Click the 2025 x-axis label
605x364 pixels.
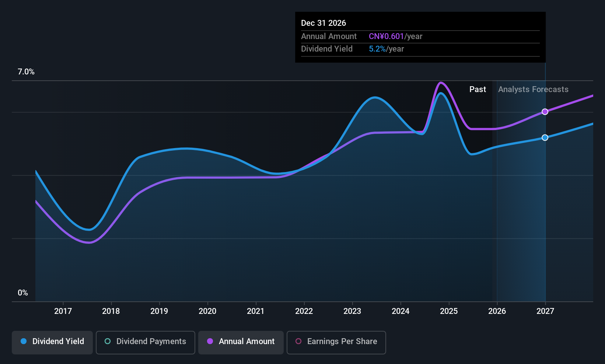coord(449,311)
